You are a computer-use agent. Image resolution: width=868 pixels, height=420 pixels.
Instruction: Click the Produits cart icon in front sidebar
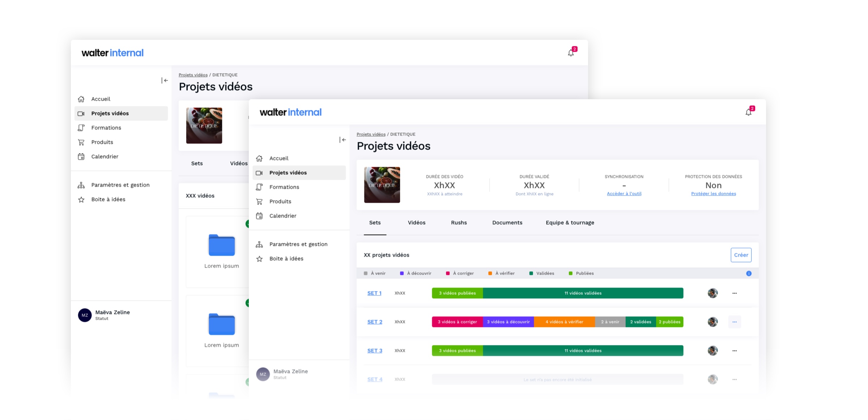(x=259, y=201)
